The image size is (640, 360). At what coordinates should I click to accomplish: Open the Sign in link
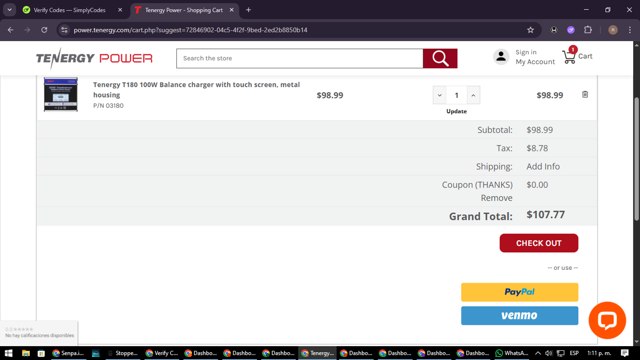(526, 52)
